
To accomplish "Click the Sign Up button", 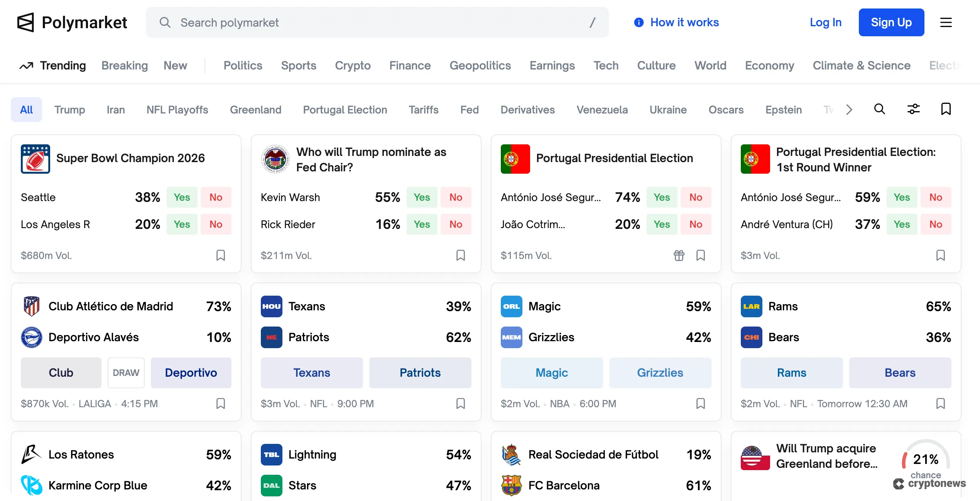I will coord(891,22).
